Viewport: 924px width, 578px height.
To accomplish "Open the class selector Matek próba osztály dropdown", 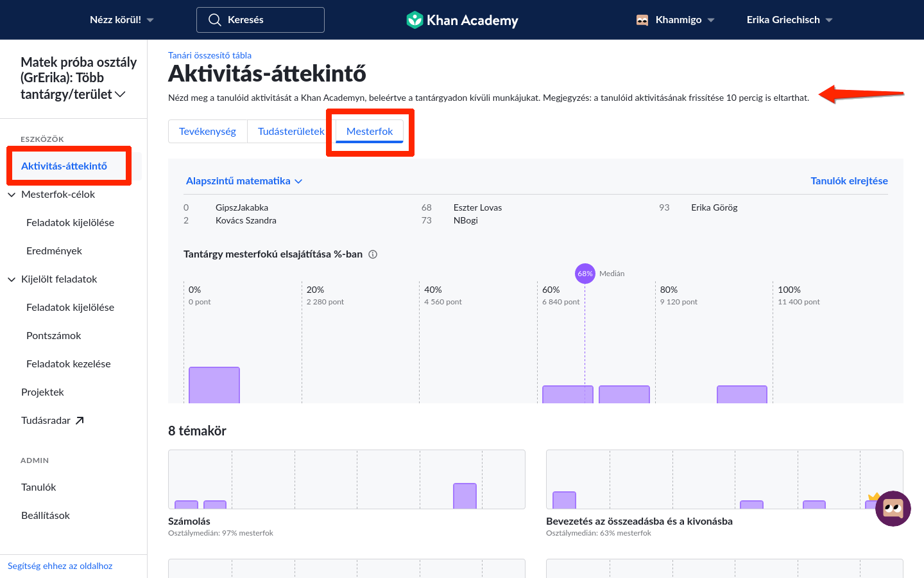I will 78,78.
